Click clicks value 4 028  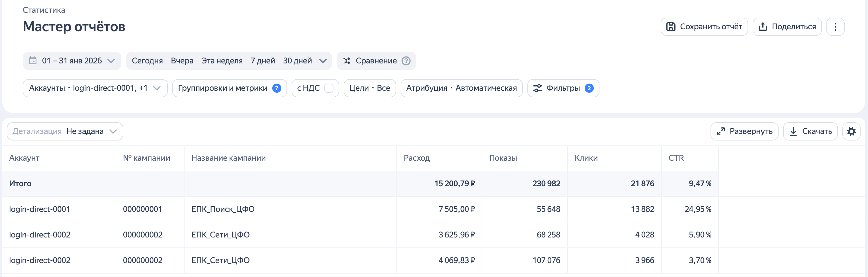pos(645,235)
